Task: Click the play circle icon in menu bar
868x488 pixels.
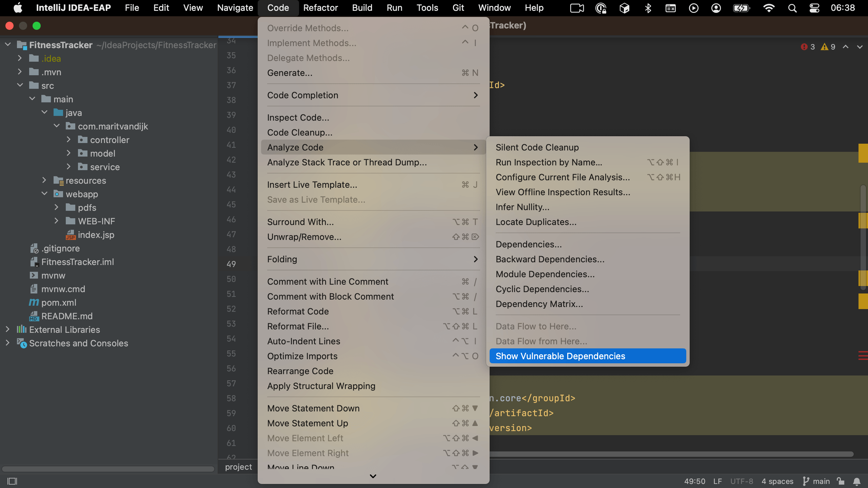Action: (693, 8)
